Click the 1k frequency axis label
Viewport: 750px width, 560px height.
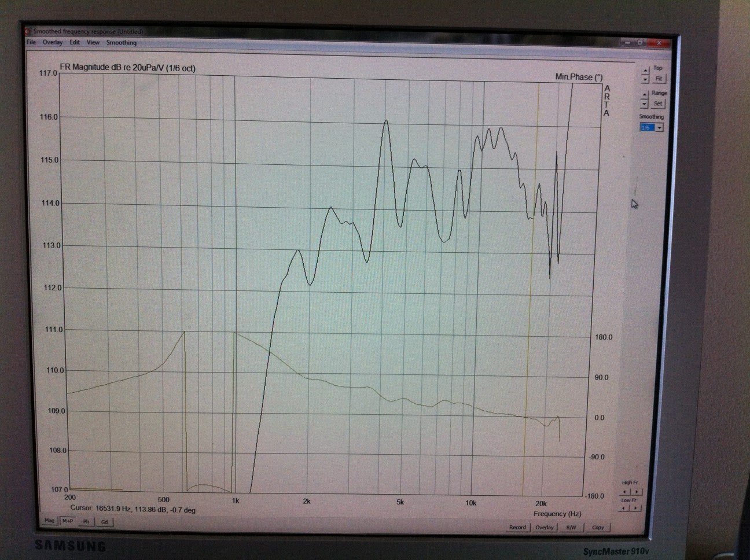235,500
